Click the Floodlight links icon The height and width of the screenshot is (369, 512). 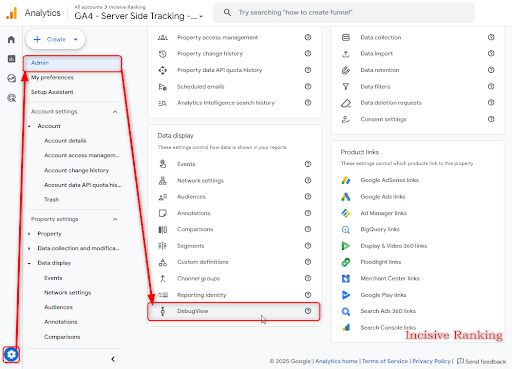point(346,262)
